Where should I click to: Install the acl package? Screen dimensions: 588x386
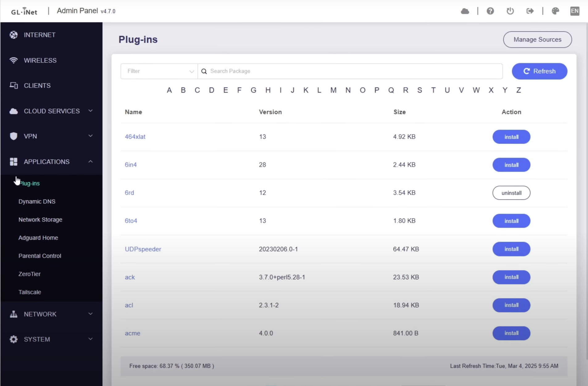(511, 305)
